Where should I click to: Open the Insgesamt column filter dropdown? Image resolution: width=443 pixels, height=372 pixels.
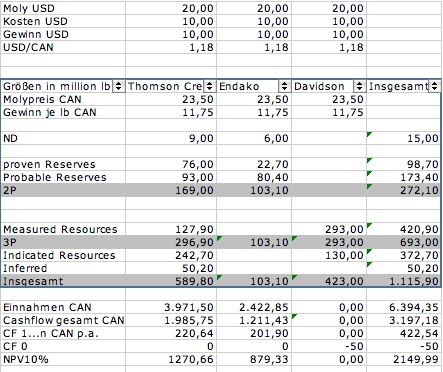pyautogui.click(x=434, y=86)
